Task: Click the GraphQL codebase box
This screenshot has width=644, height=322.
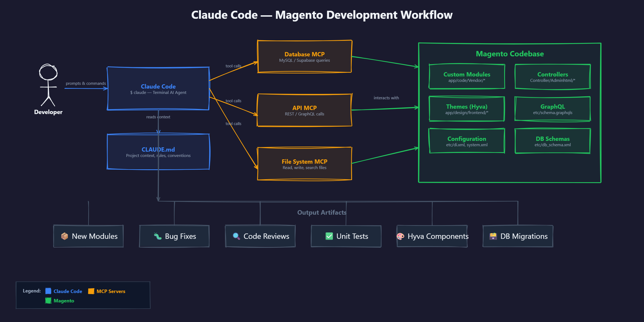Action: [x=553, y=109]
